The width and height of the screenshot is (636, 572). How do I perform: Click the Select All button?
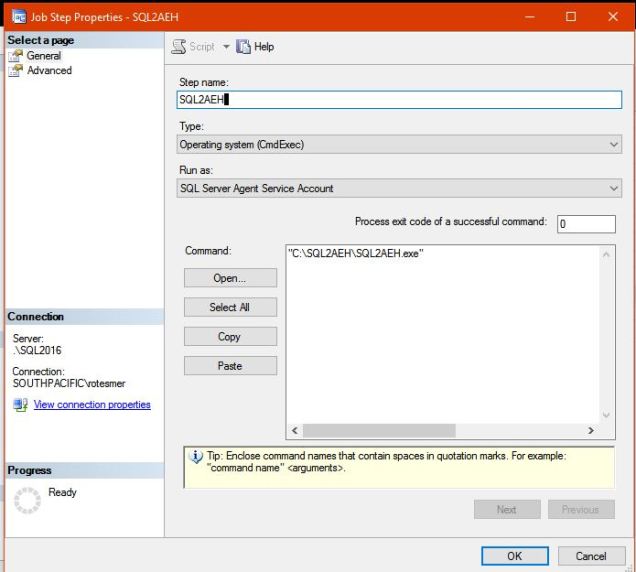(x=230, y=307)
